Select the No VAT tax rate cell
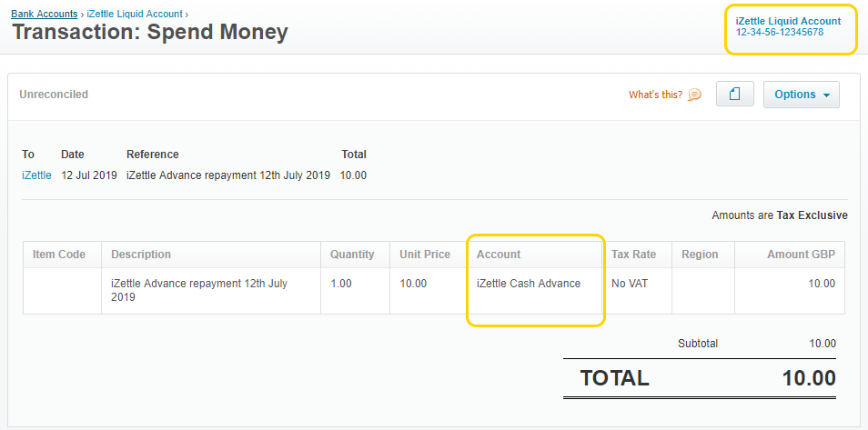 [629, 284]
